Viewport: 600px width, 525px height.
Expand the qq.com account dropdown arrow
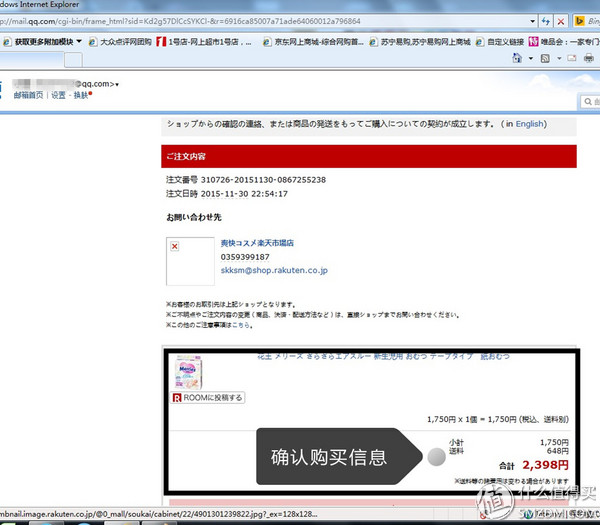point(117,85)
